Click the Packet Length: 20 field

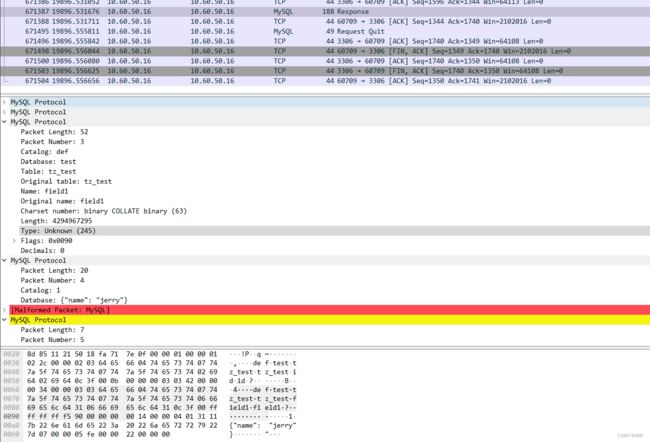(54, 270)
